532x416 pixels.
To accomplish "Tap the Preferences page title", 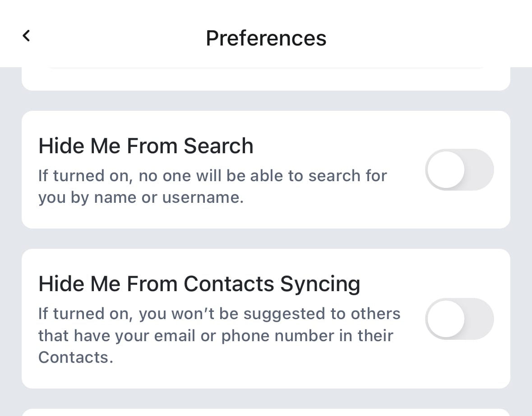I will pyautogui.click(x=266, y=38).
